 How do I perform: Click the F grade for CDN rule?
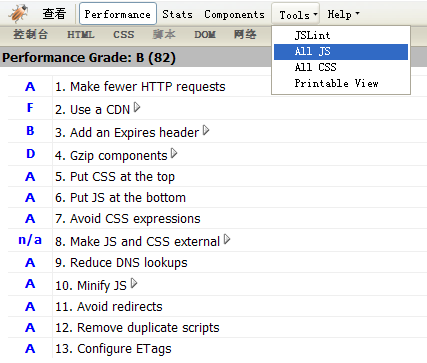point(30,108)
